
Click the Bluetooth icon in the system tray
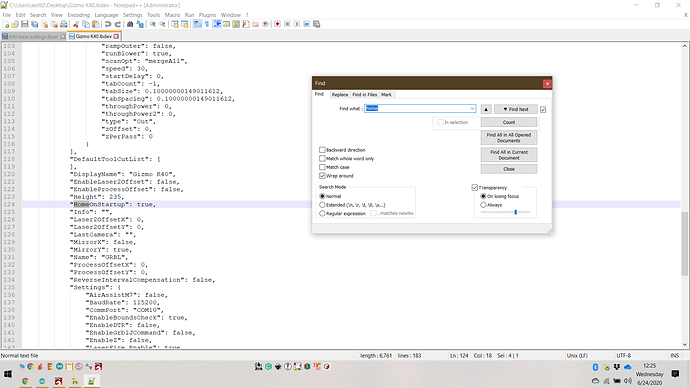(595, 367)
